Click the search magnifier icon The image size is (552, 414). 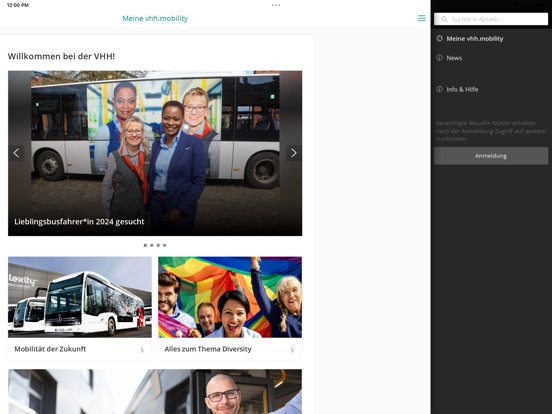coord(445,19)
